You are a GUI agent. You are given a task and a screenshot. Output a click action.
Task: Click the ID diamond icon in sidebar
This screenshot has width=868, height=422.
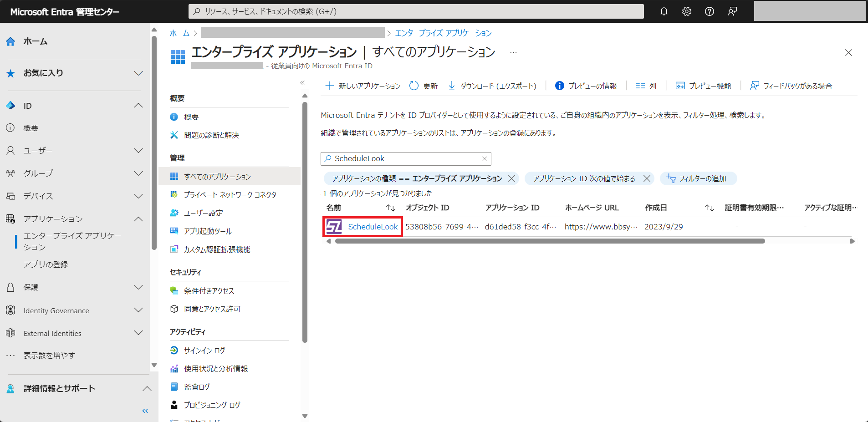10,106
